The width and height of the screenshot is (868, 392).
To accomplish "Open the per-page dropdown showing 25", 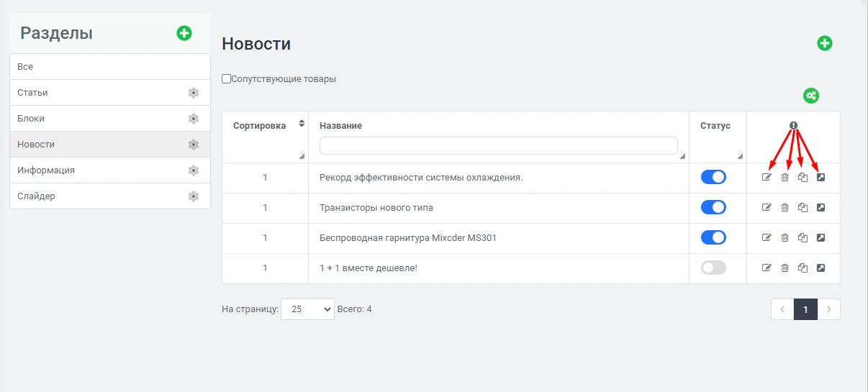I will tap(307, 309).
